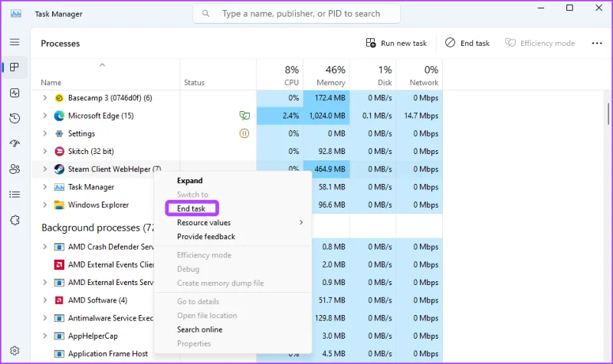Click the Skitch process icon
The image size is (613, 364).
pyautogui.click(x=59, y=151)
